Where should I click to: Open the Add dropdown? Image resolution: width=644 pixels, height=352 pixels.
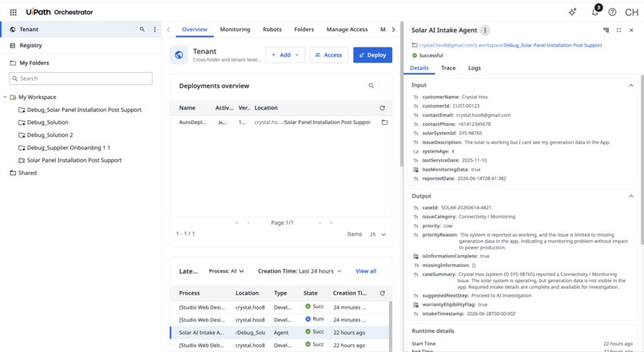(x=285, y=54)
